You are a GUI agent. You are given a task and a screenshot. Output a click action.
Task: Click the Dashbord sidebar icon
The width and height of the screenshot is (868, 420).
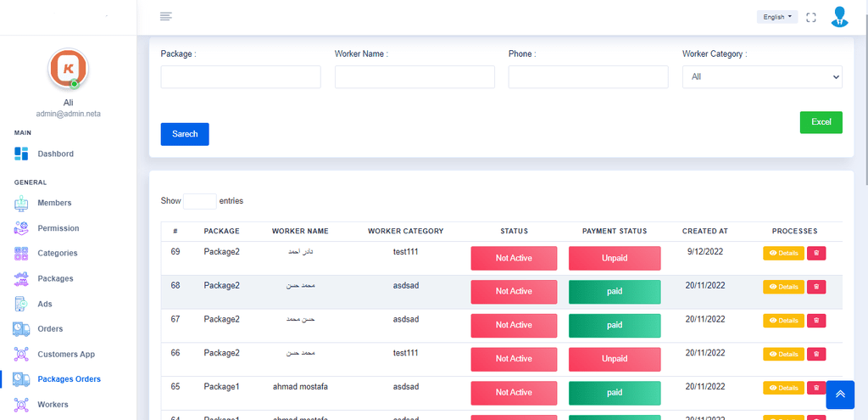(21, 154)
